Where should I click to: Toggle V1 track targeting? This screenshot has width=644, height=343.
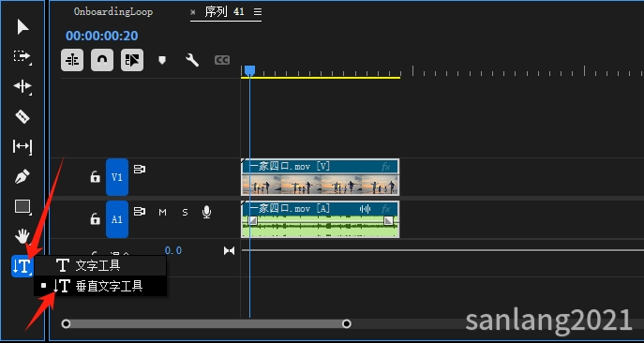[117, 177]
